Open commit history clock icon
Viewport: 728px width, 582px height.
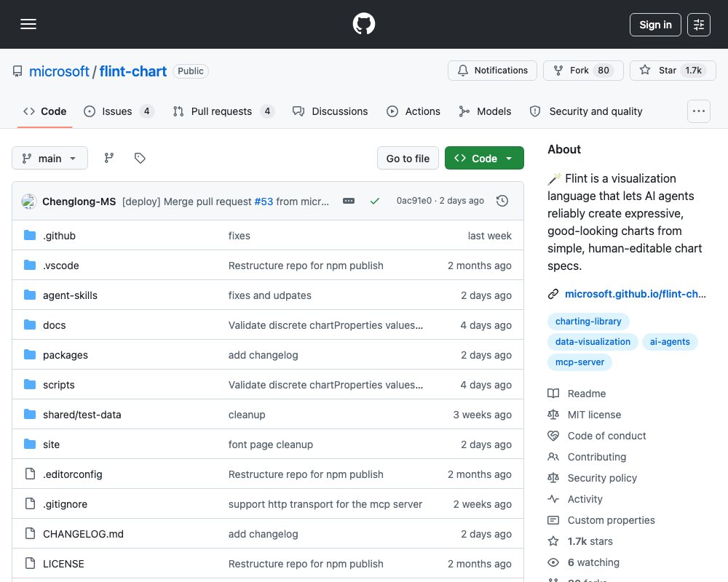point(502,201)
